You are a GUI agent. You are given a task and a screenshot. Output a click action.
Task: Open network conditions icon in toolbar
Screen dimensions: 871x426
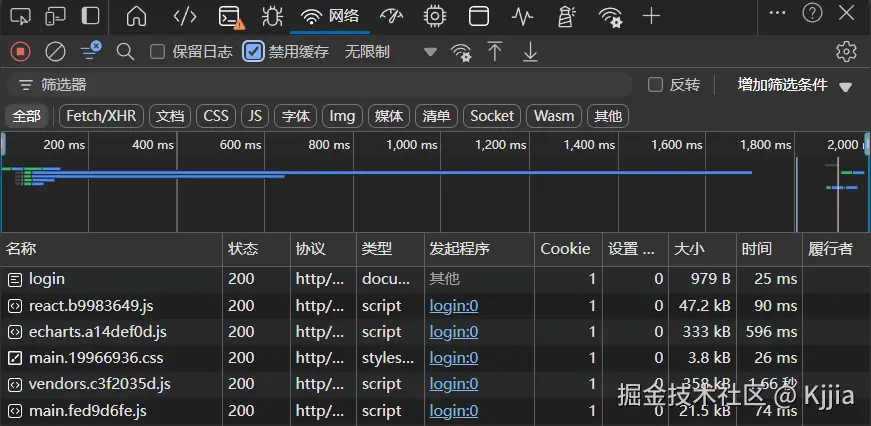tap(461, 52)
